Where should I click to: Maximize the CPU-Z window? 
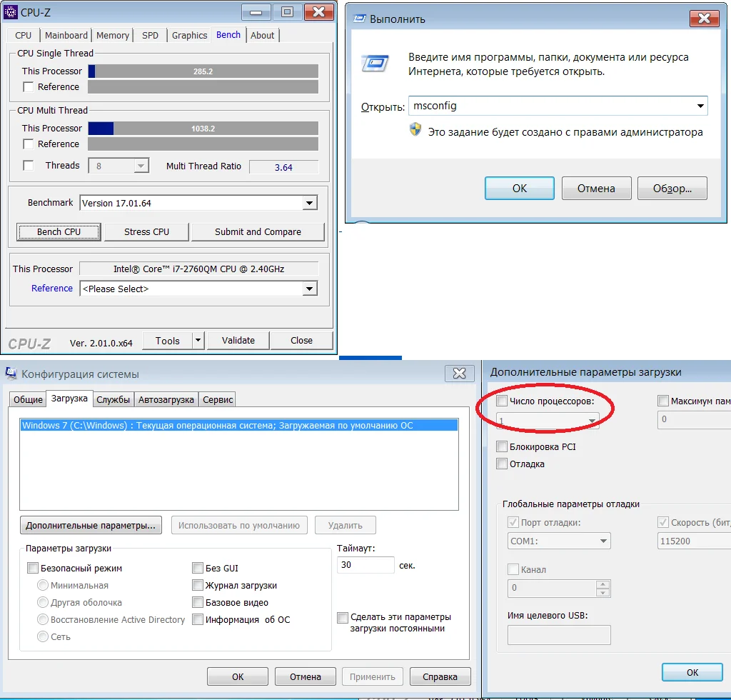[x=287, y=12]
